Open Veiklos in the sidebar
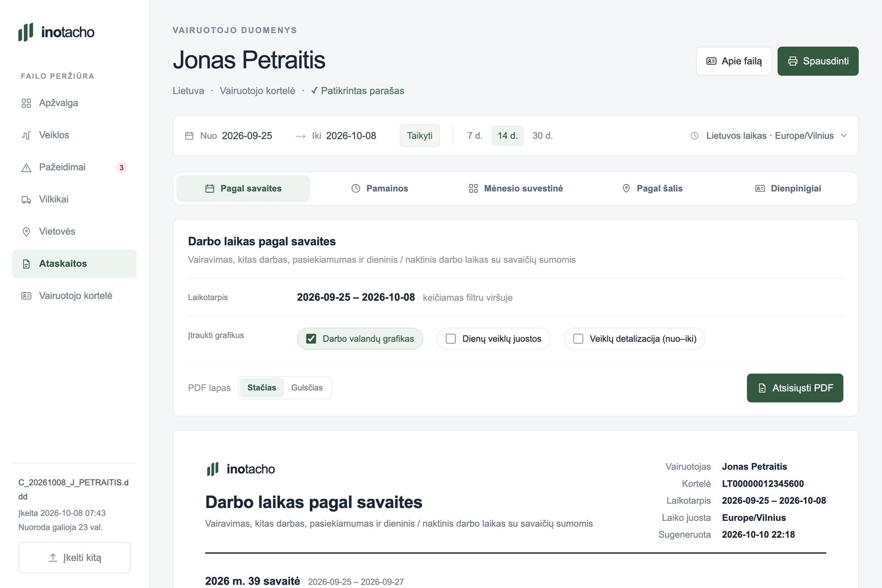Viewport: 882px width, 588px height. pos(74,135)
